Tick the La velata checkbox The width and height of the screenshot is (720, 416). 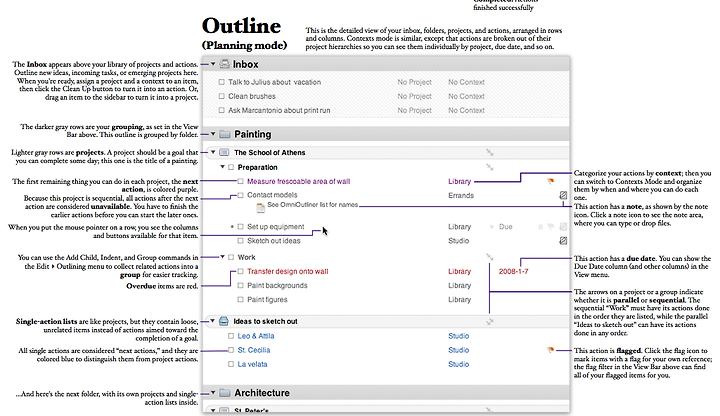click(231, 364)
